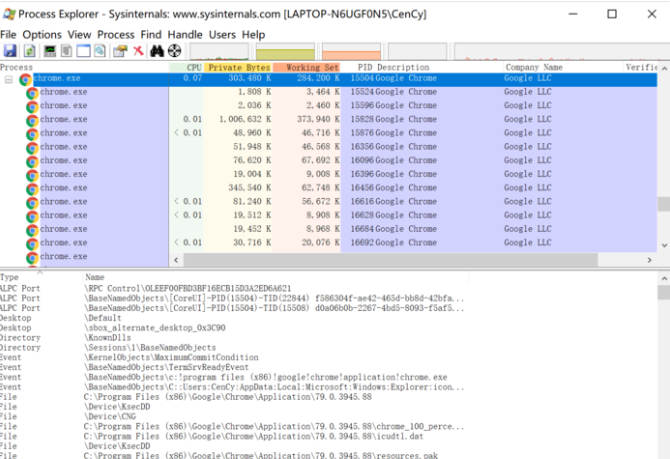Image resolution: width=670 pixels, height=459 pixels.
Task: Open the Help menu
Action: coord(253,35)
